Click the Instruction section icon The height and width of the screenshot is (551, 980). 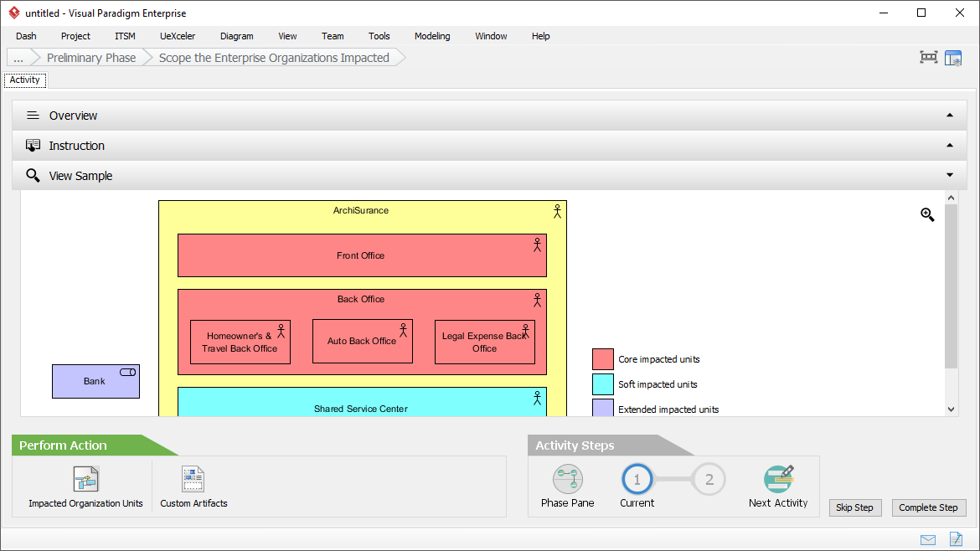(x=33, y=146)
